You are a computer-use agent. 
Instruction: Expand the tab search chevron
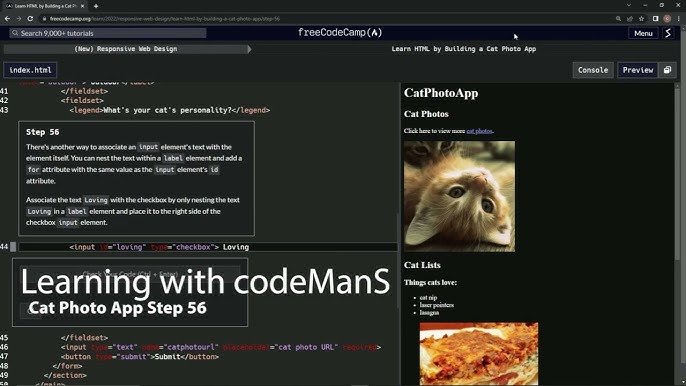pyautogui.click(x=629, y=5)
